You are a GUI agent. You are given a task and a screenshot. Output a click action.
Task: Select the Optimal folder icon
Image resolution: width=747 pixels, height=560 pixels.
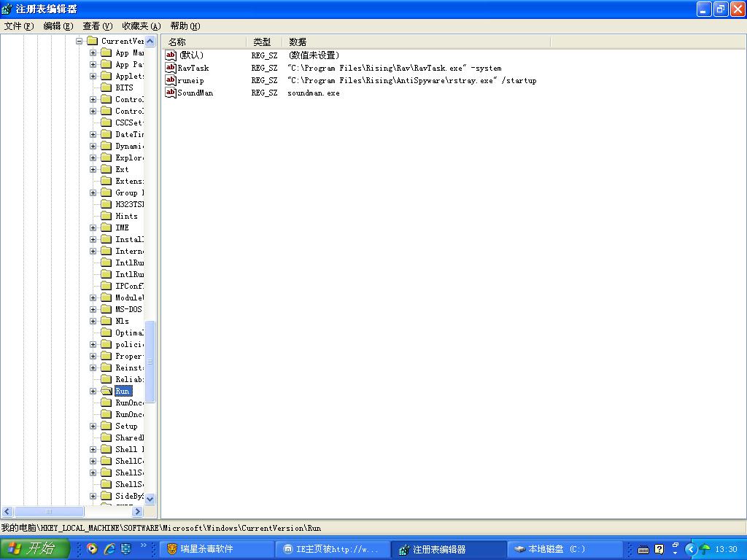click(107, 332)
